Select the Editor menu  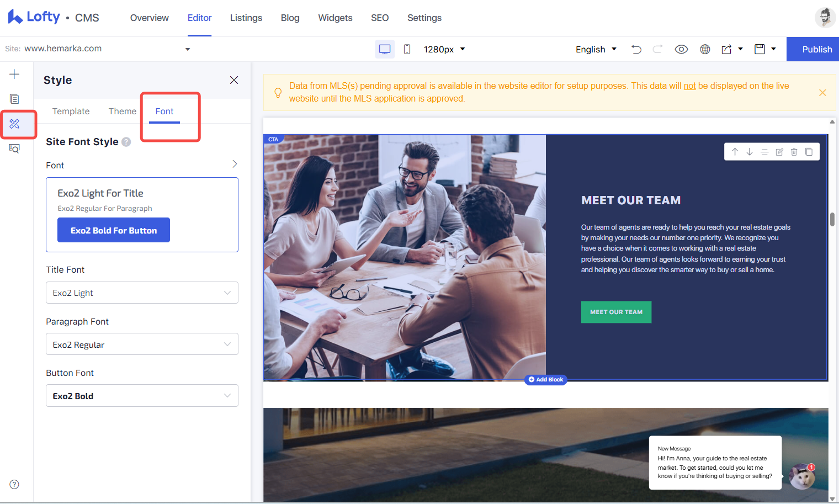(199, 18)
